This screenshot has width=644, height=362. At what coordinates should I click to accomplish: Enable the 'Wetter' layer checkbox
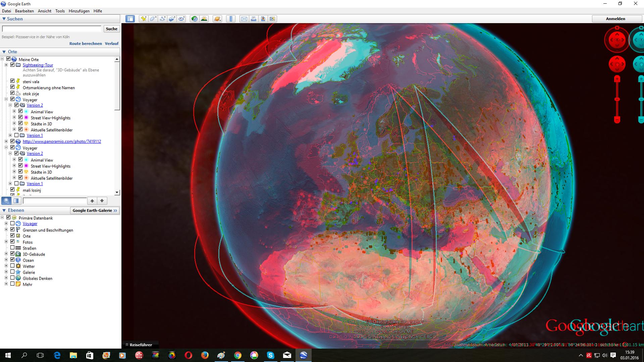(x=12, y=266)
